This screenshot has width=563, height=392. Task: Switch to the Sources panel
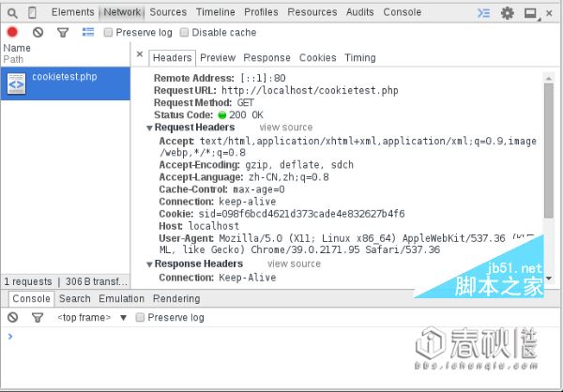coord(168,12)
